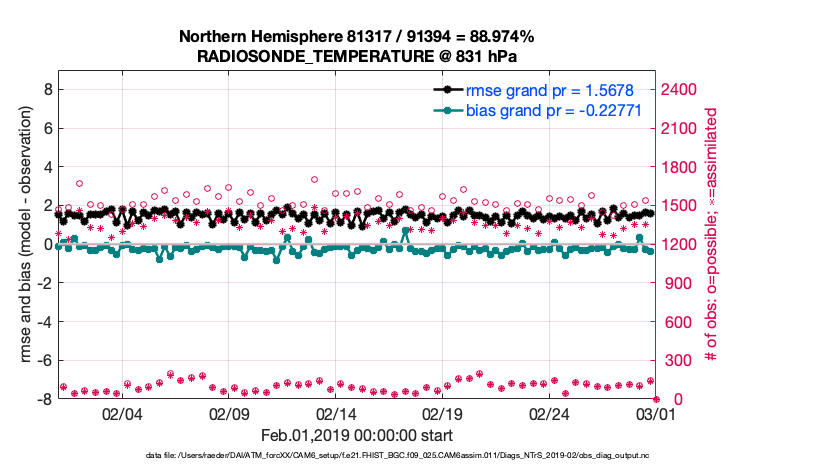Click the Northern Hemisphere title text

tap(356, 37)
